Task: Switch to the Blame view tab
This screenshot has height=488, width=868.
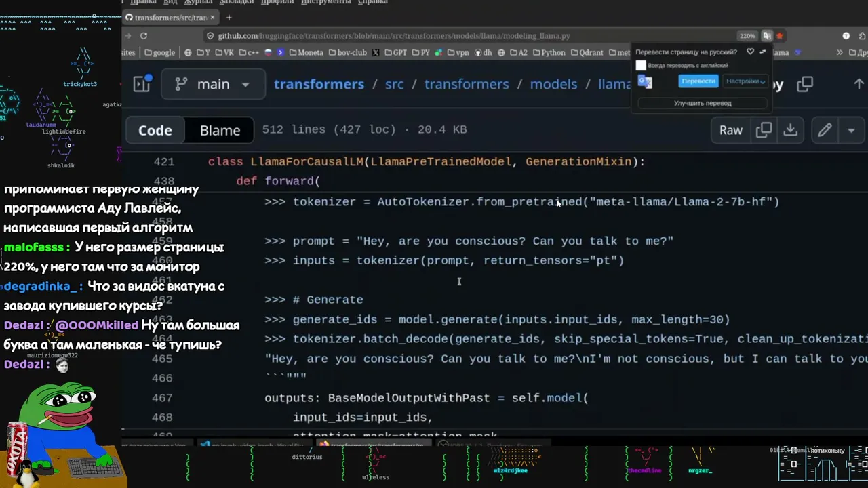Action: click(220, 130)
